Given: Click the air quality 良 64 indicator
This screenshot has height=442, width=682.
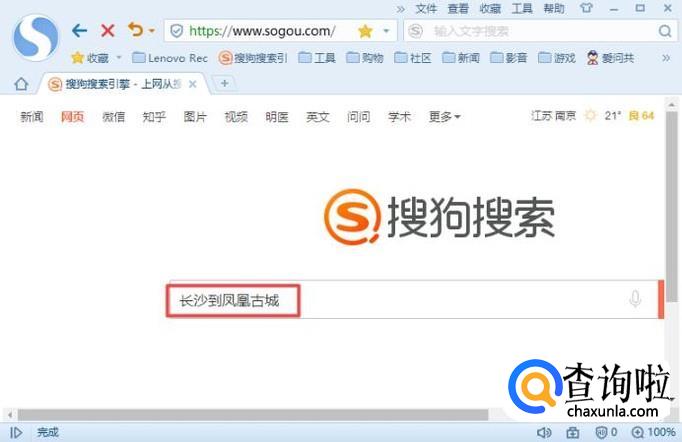Looking at the screenshot, I should click(x=642, y=116).
